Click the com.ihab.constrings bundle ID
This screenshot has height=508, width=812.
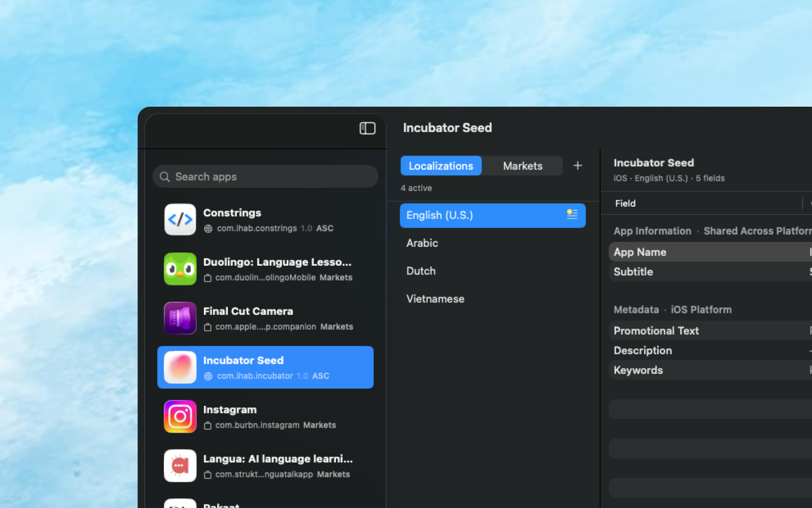(257, 229)
